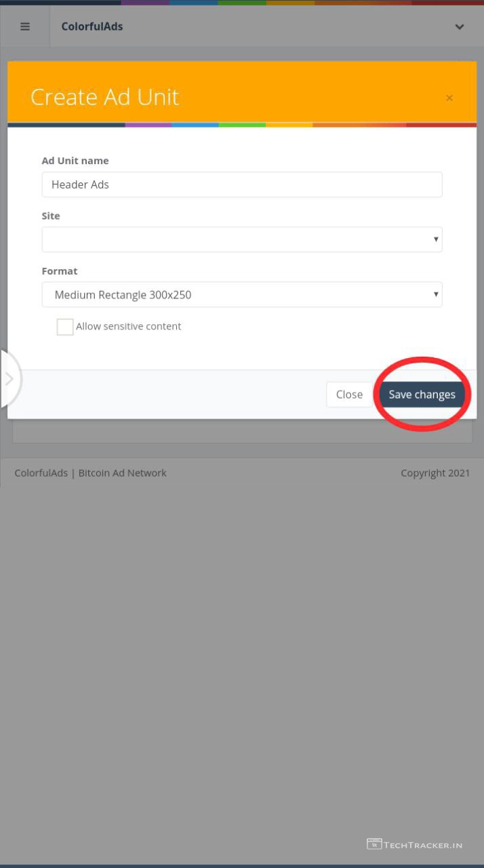Click the Close button

[x=349, y=395]
